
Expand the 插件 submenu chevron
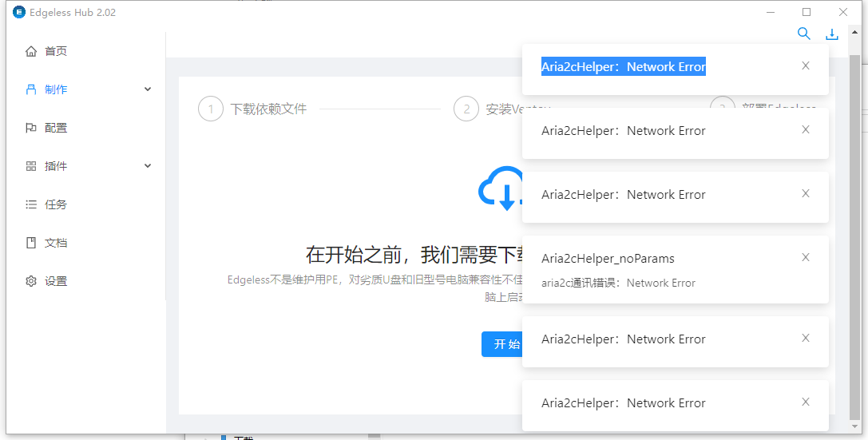[x=148, y=165]
